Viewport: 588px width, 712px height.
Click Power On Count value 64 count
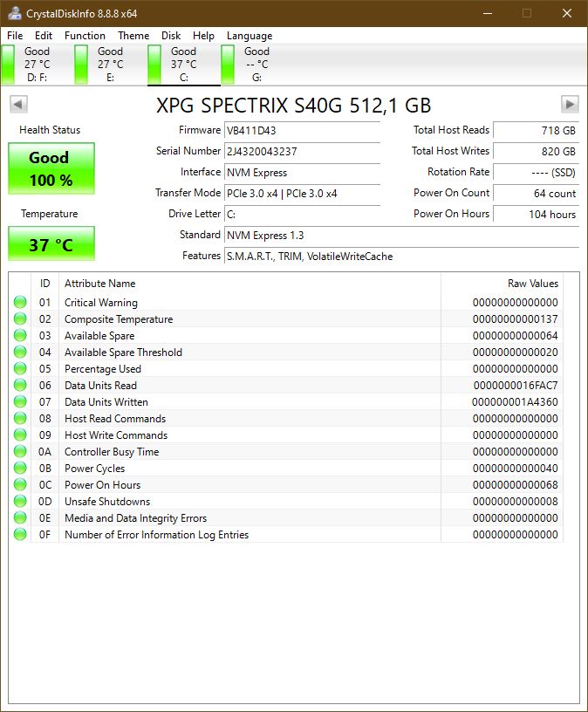coord(536,193)
